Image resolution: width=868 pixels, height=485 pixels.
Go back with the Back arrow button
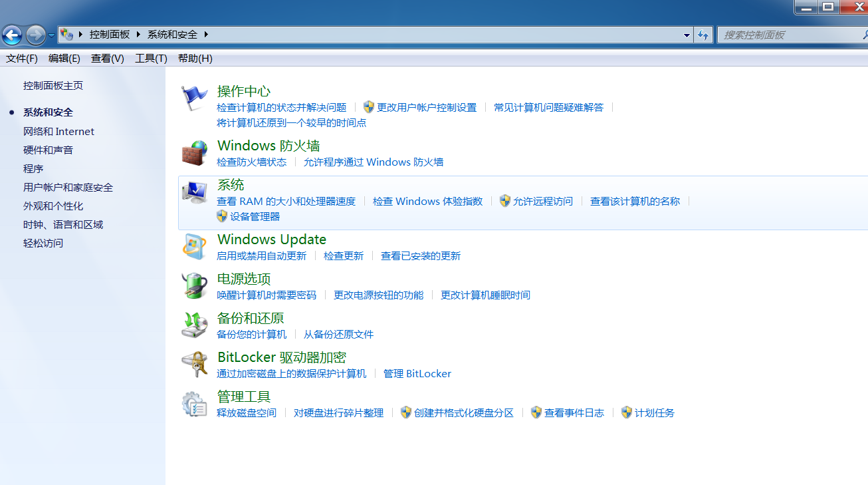(13, 35)
